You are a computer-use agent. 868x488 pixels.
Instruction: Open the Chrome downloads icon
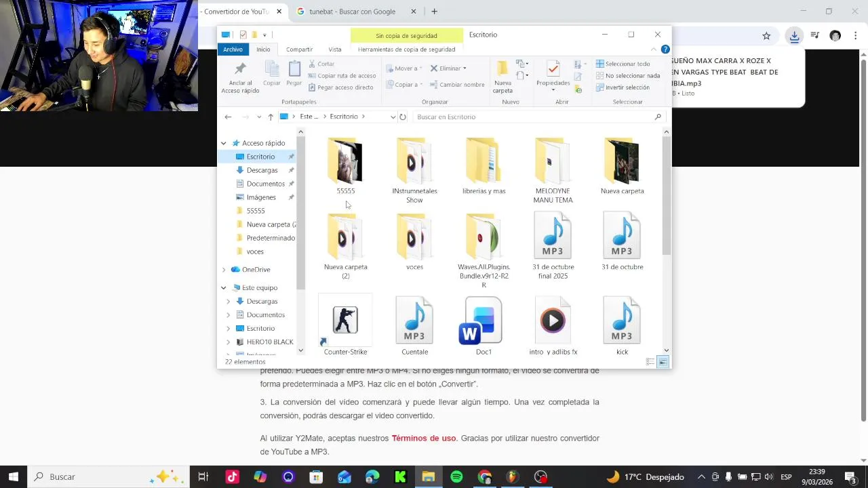click(794, 36)
